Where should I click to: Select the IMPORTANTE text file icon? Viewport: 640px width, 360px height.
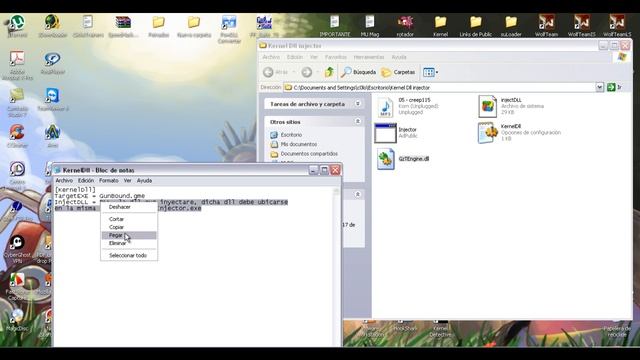click(335, 27)
